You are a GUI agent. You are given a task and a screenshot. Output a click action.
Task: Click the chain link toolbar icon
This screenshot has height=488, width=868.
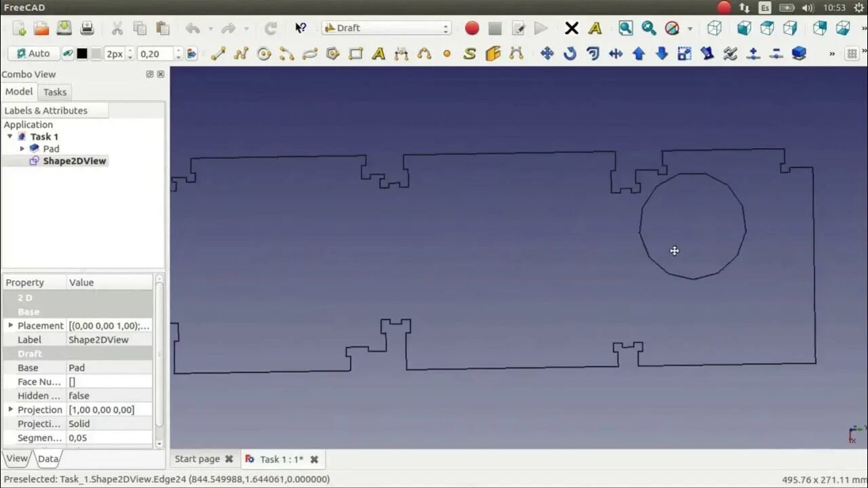point(68,54)
